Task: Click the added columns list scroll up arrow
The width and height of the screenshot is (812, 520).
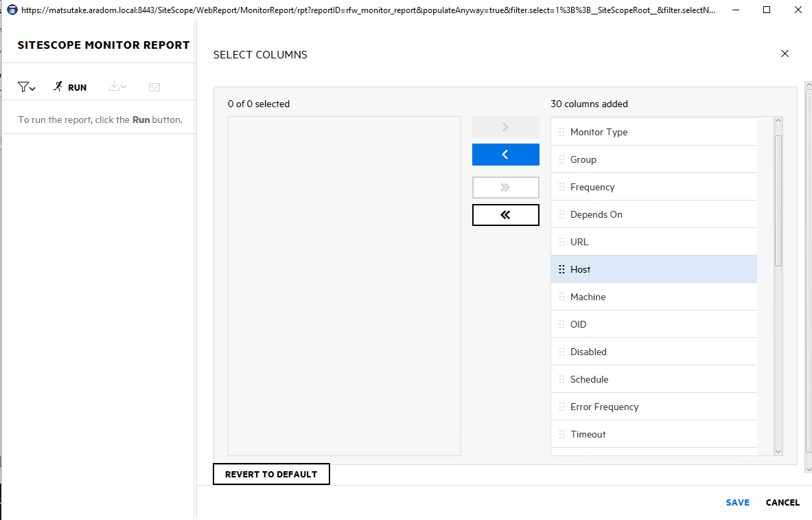Action: [778, 121]
